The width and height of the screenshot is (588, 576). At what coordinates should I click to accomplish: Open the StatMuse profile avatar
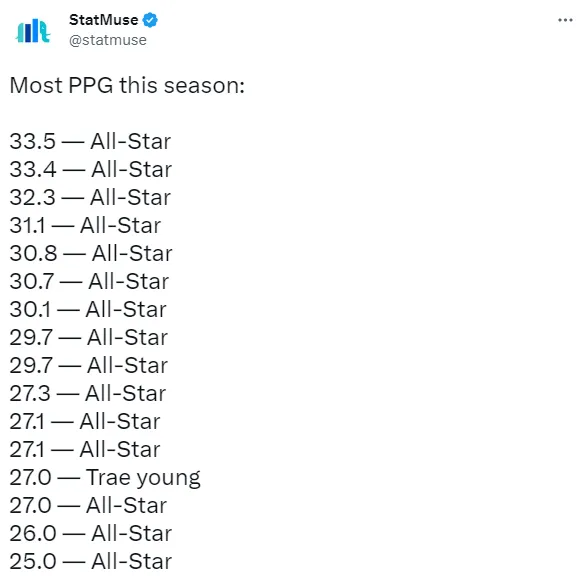click(x=33, y=31)
